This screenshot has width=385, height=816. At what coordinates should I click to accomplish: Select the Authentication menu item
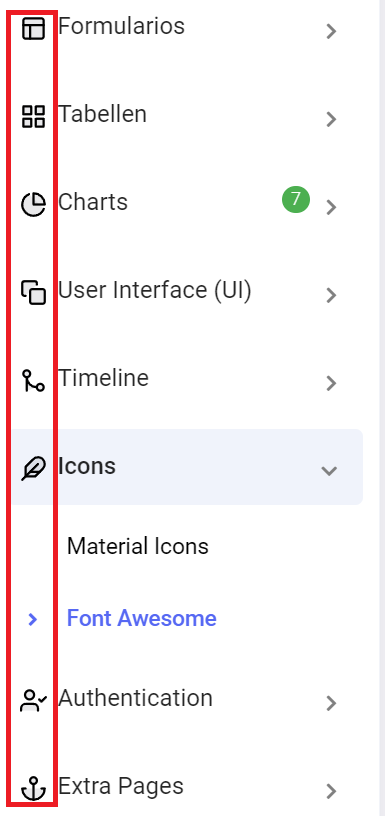(x=187, y=700)
